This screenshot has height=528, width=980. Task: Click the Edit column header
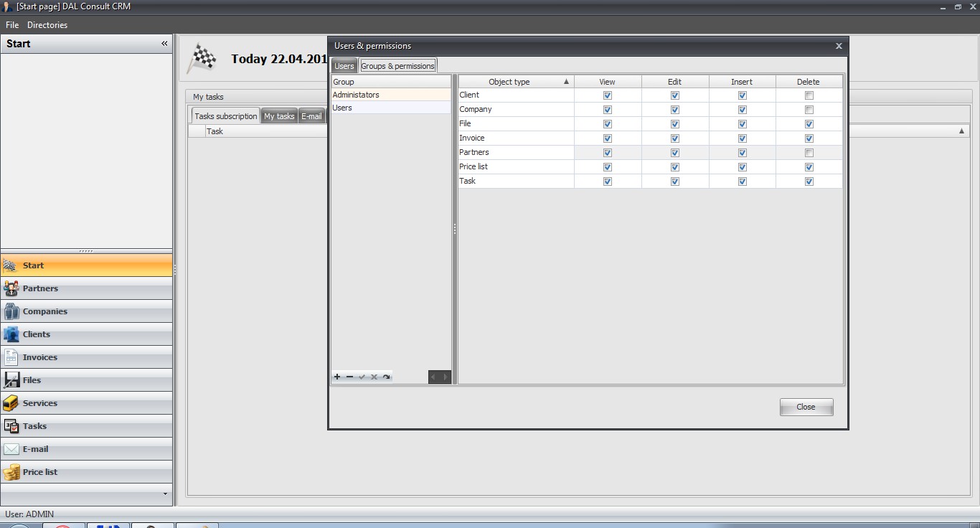click(675, 82)
